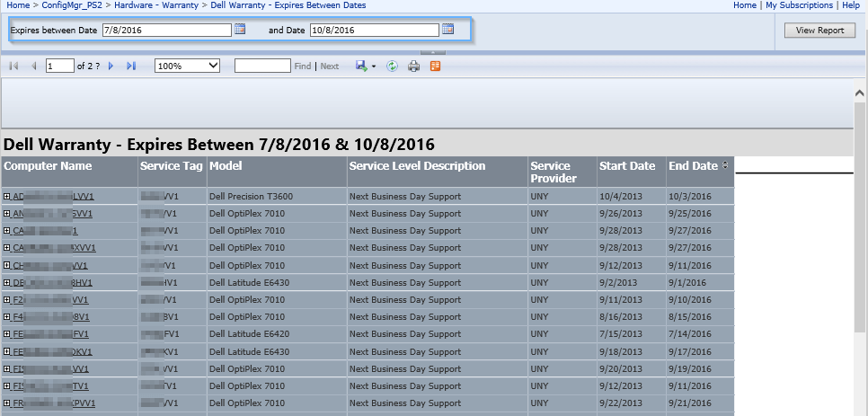The height and width of the screenshot is (416, 868).
Task: Expand row with End Date 8/15/2016
Action: [x=6, y=317]
